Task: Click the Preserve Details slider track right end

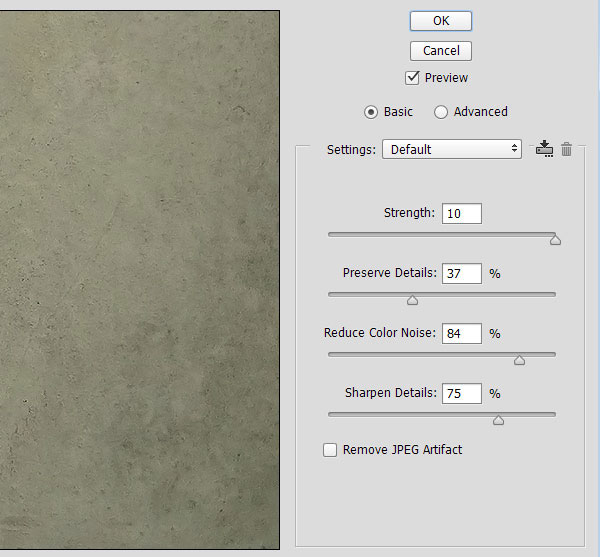Action: (552, 294)
